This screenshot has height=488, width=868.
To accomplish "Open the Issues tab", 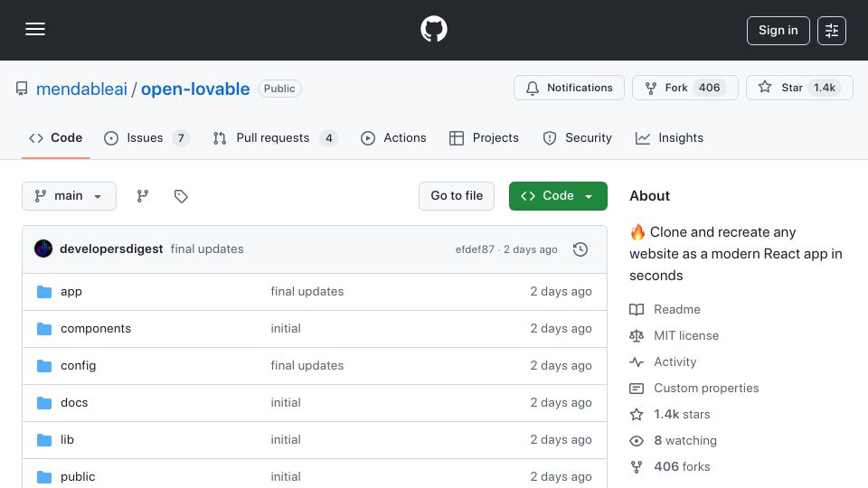I will point(146,137).
